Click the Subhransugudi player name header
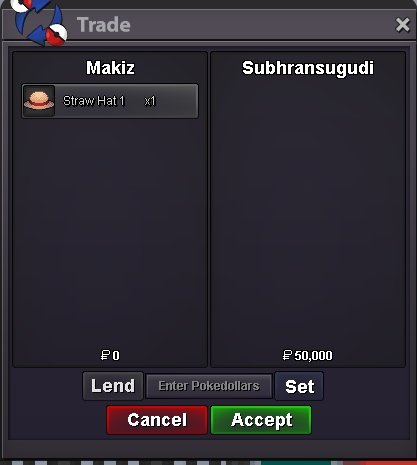 pos(308,69)
